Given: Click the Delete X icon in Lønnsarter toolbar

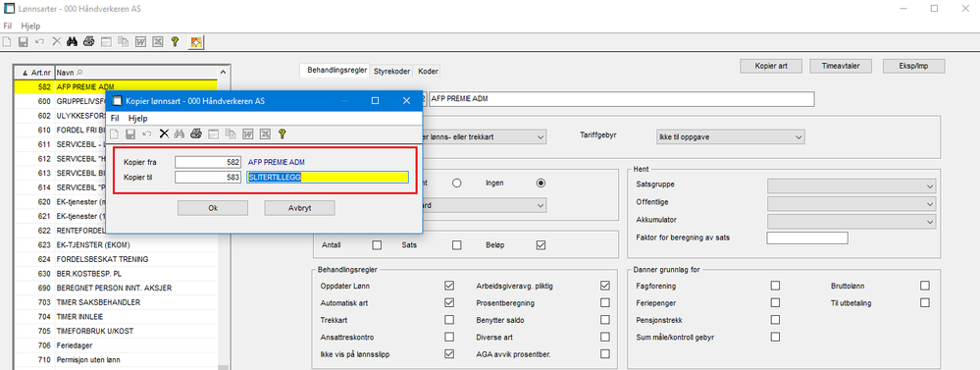Looking at the screenshot, I should tap(56, 42).
